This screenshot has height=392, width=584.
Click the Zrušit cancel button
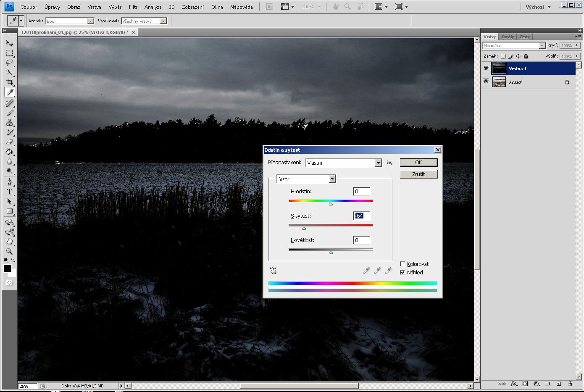pyautogui.click(x=418, y=174)
